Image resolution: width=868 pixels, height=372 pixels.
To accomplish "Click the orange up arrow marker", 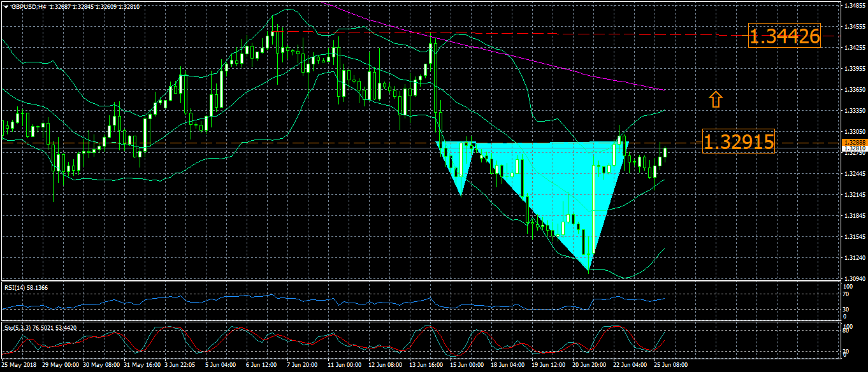I will click(x=715, y=99).
